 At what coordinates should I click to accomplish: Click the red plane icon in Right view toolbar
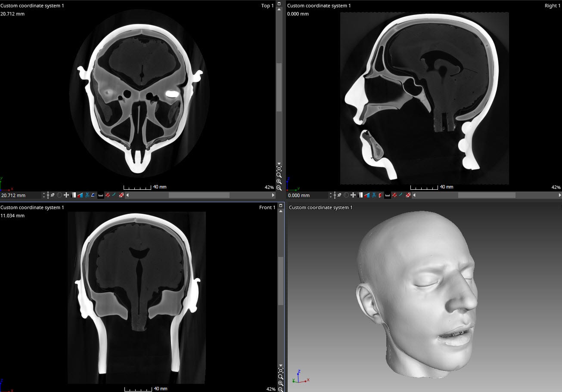coord(380,195)
